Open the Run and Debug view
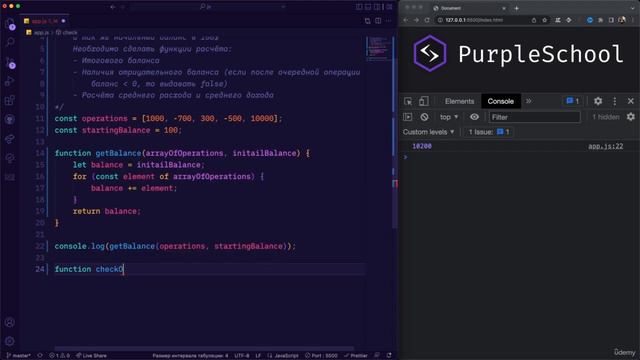Screen dimensions: 640x360 pos(10,81)
